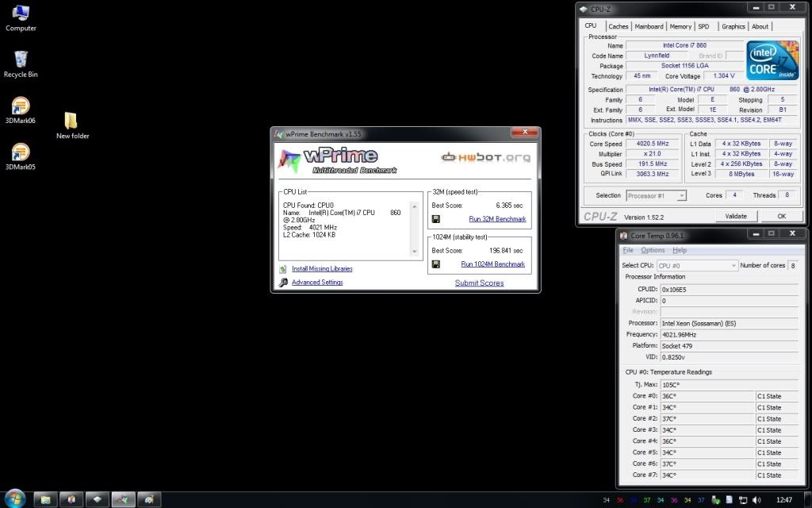Switch to the Mainboard tab in CPU-Z
The width and height of the screenshot is (812, 508).
[x=649, y=26]
